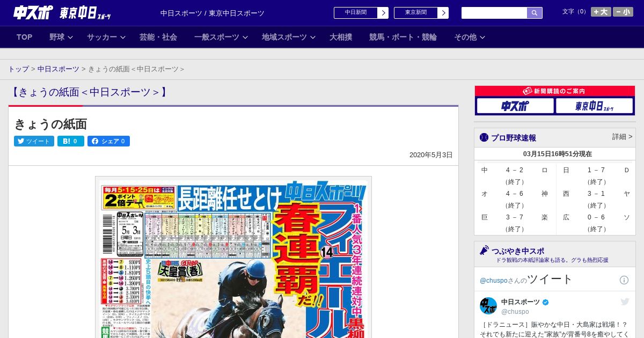Go to 中日スポーツ breadcrumb link
The height and width of the screenshot is (338, 644).
tap(58, 69)
